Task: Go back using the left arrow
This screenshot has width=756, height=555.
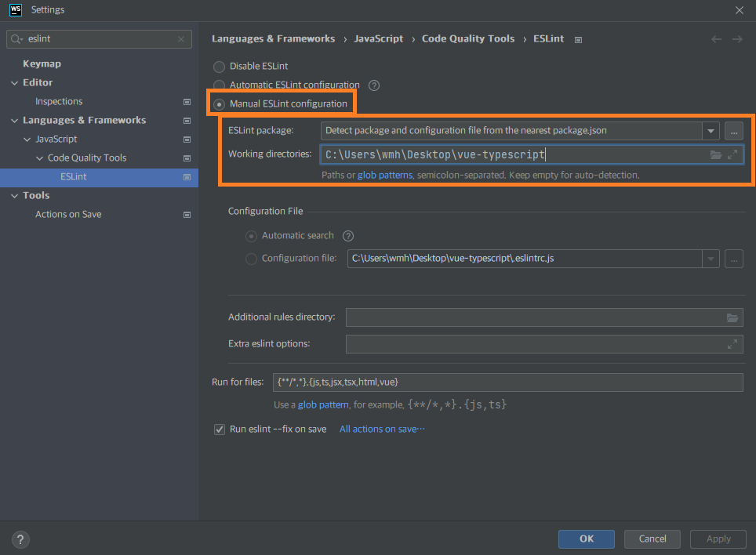Action: 717,39
